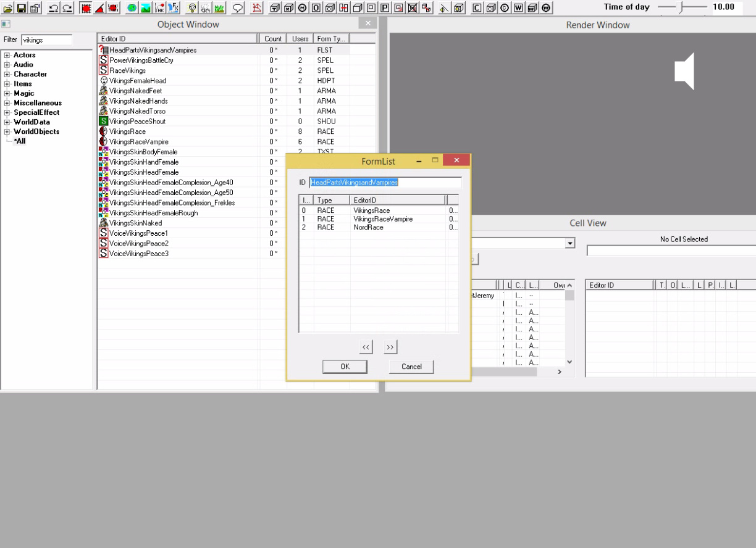
Task: Toggle the local transform icon
Action: coord(113,8)
